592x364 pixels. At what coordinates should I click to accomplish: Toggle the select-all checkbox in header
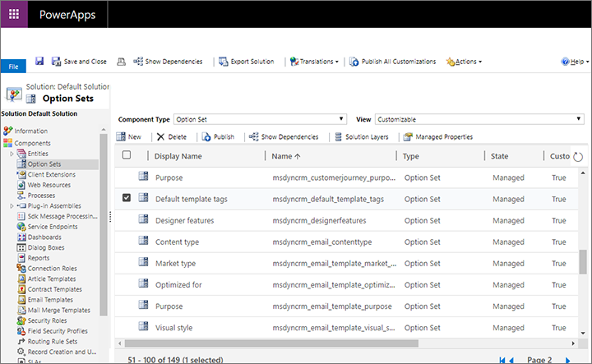click(x=127, y=155)
